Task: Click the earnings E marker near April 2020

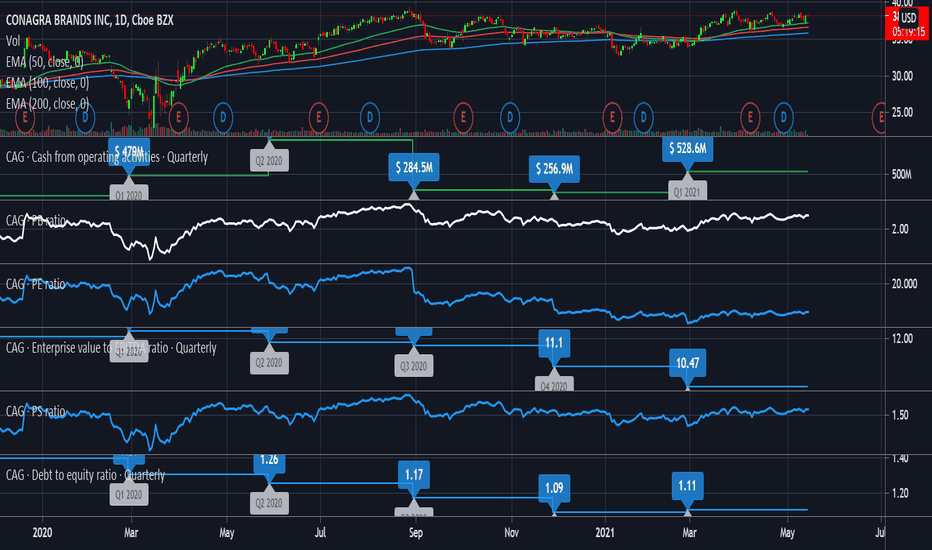Action: click(x=178, y=117)
